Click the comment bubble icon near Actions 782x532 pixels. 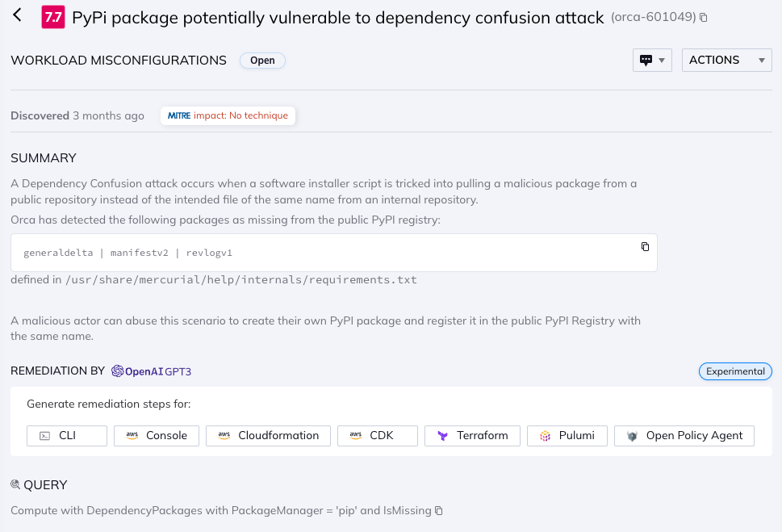647,60
